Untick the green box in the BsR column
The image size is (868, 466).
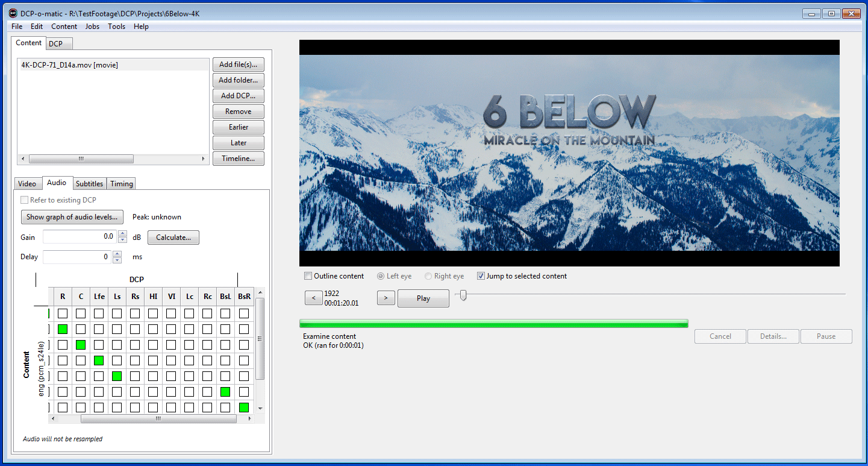pos(243,408)
